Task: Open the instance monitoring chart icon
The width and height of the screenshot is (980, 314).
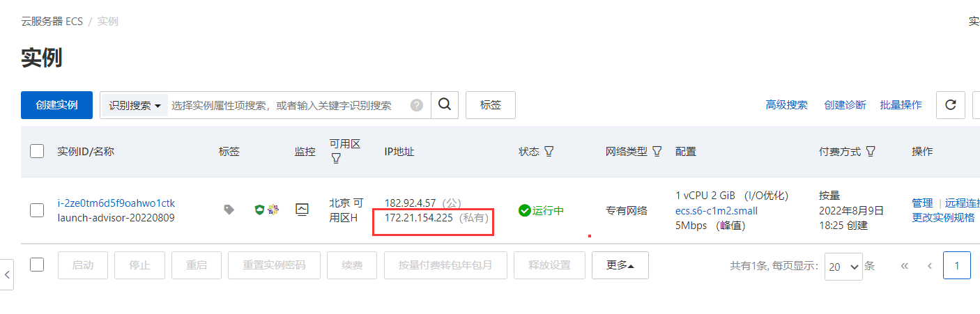Action: click(x=302, y=210)
